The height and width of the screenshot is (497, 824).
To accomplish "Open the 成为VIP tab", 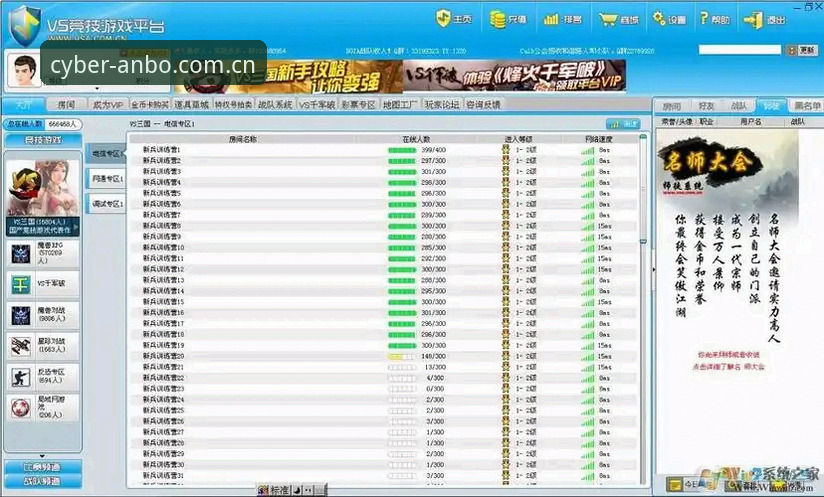I will point(107,105).
